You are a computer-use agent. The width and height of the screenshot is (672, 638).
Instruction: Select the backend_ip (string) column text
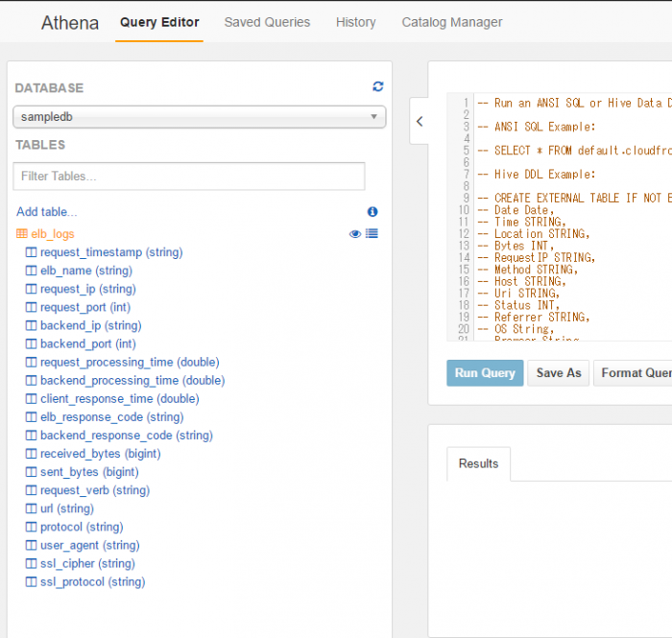coord(91,326)
